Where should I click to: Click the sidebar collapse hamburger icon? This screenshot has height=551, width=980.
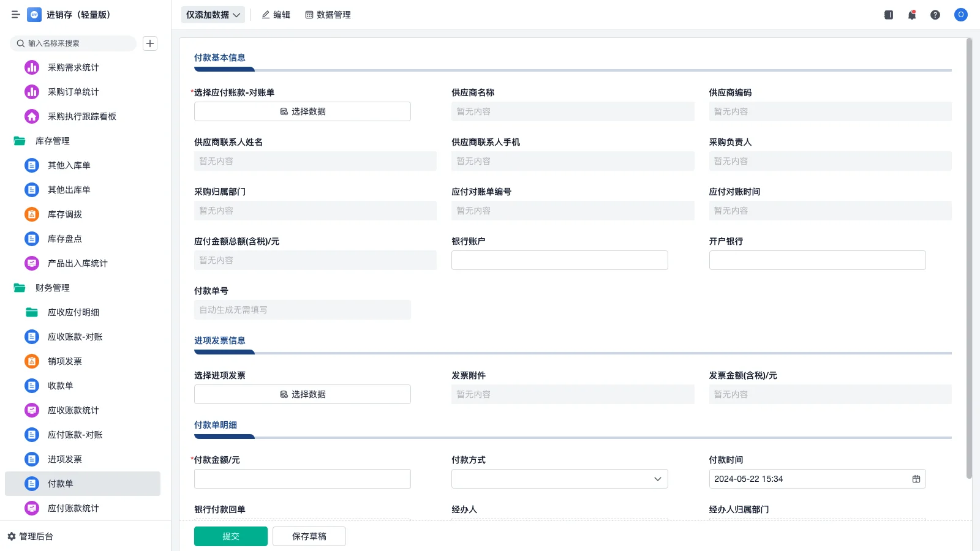click(x=16, y=15)
